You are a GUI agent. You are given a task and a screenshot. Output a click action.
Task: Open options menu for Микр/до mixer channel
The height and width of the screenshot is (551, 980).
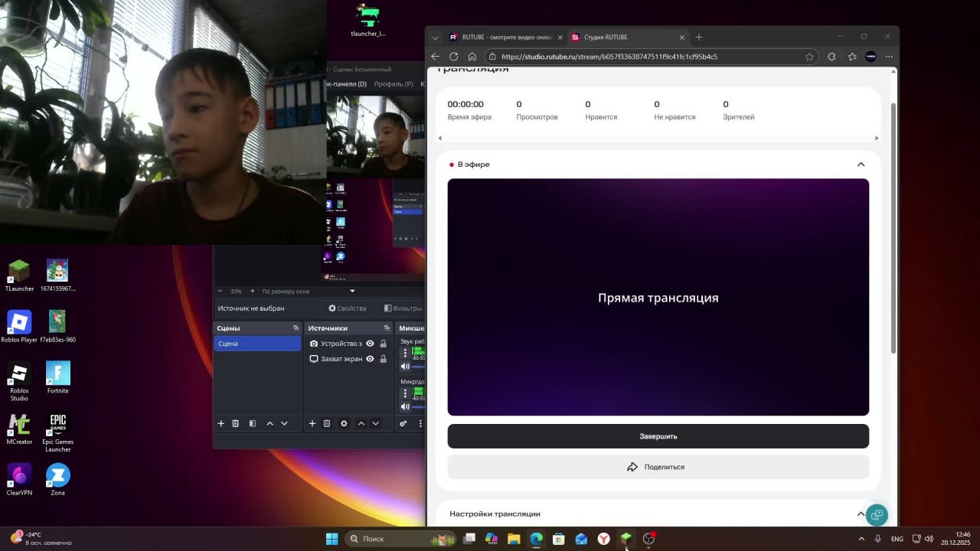tap(405, 393)
